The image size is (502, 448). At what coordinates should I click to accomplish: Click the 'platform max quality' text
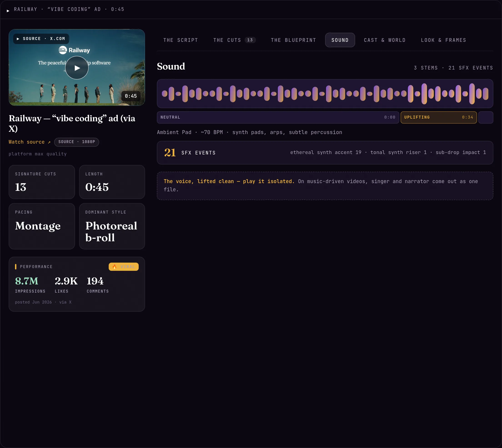(38, 154)
